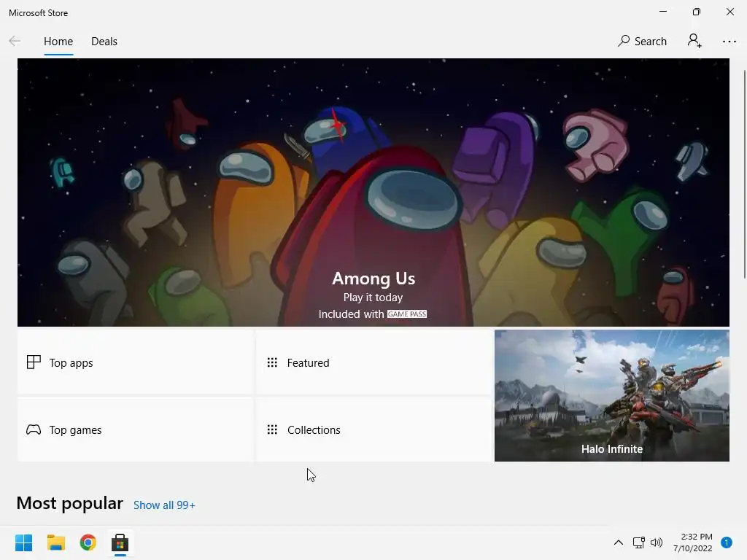Click the Among Us title text
Screen dimensions: 747x560
click(x=373, y=279)
